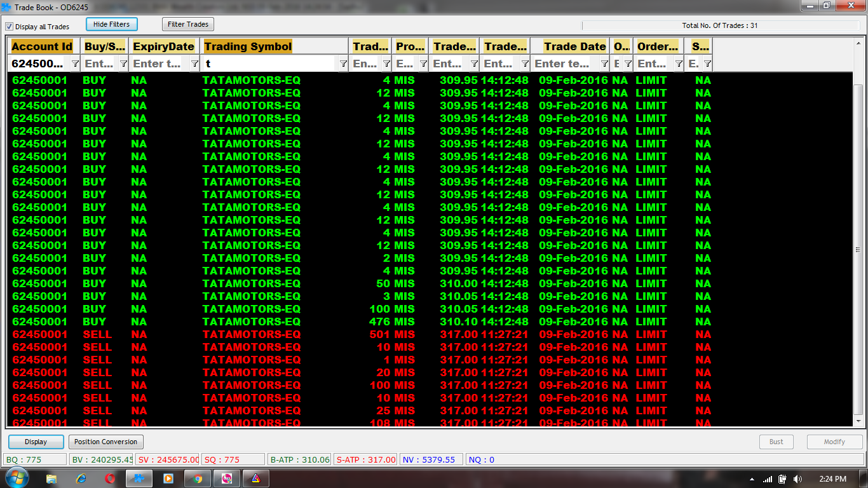Open the colorful triangle app in taskbar
868x488 pixels.
[256, 478]
